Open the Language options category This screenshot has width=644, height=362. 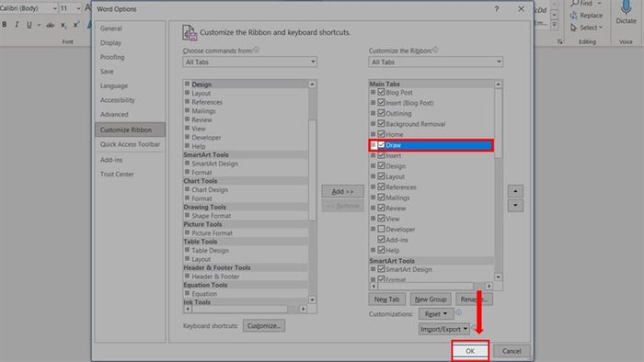pyautogui.click(x=114, y=85)
